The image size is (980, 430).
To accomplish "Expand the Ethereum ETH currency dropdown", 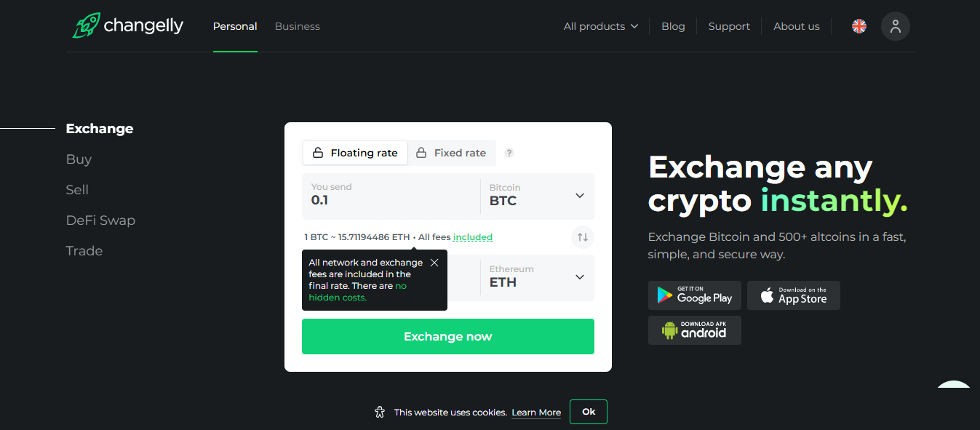I will click(x=537, y=277).
